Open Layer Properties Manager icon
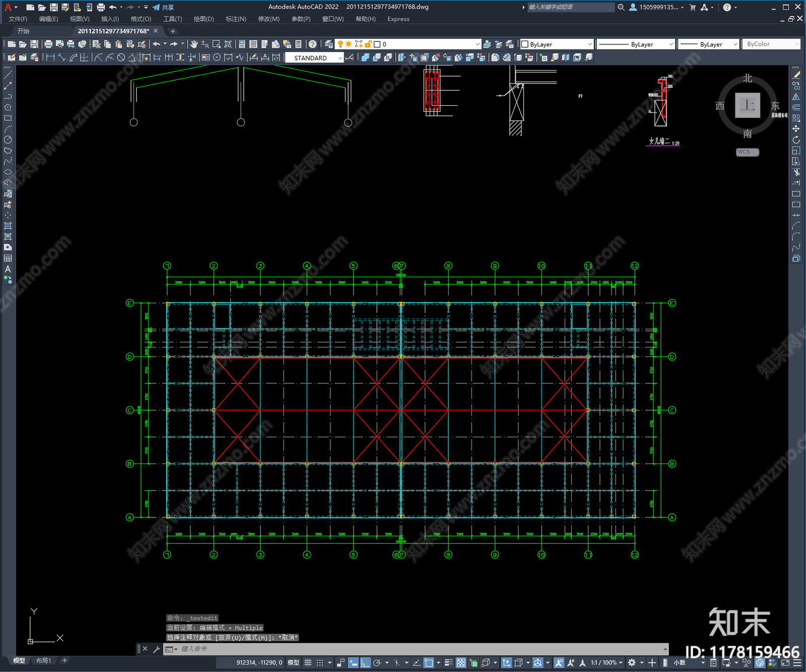 328,44
